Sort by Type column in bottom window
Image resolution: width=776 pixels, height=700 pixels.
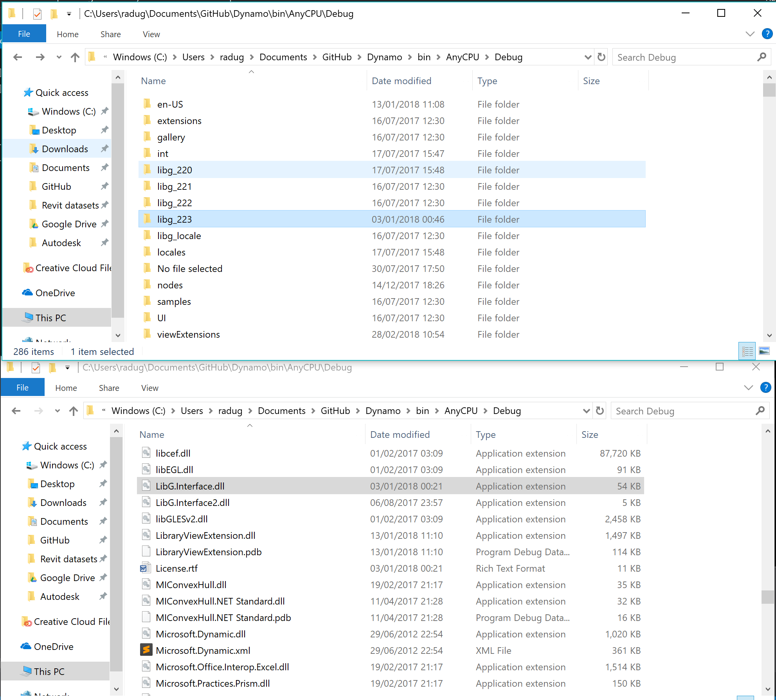click(486, 435)
